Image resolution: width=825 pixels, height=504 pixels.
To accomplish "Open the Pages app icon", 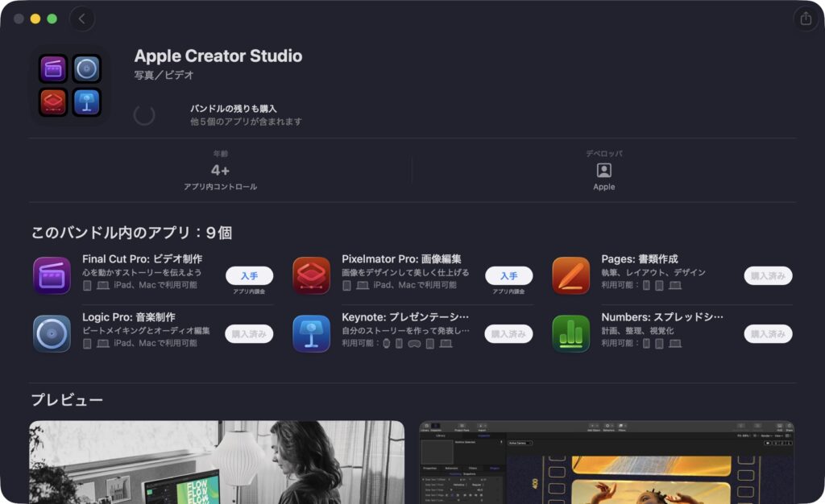I will pyautogui.click(x=570, y=275).
